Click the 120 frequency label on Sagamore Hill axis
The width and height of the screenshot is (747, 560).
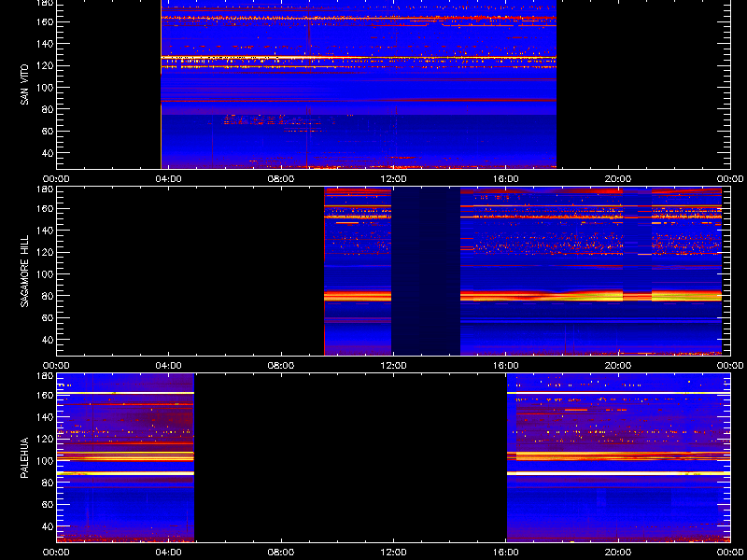point(45,252)
